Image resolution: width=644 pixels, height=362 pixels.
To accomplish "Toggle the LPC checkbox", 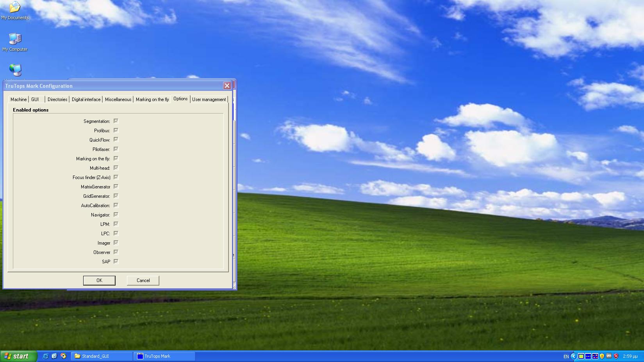I will [x=116, y=233].
